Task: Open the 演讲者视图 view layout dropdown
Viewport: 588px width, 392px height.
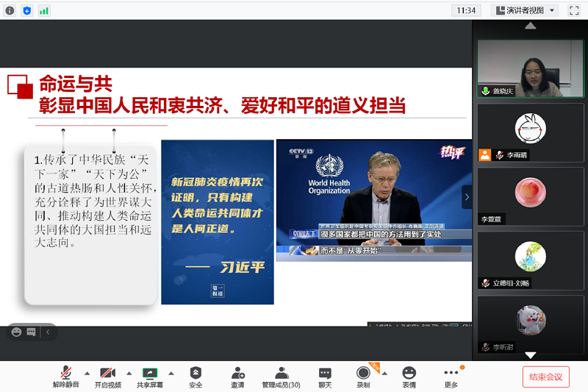Action: tap(525, 10)
